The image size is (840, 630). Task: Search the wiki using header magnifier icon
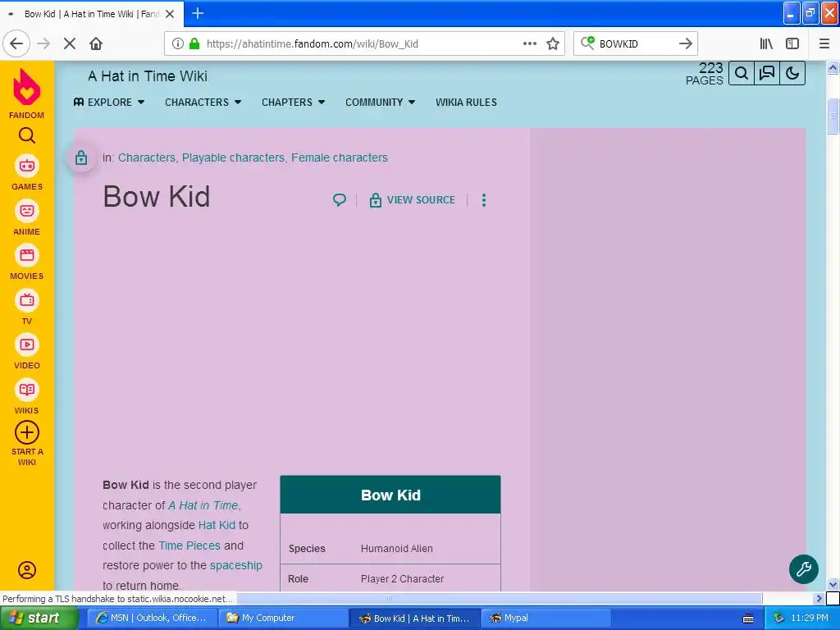(742, 73)
